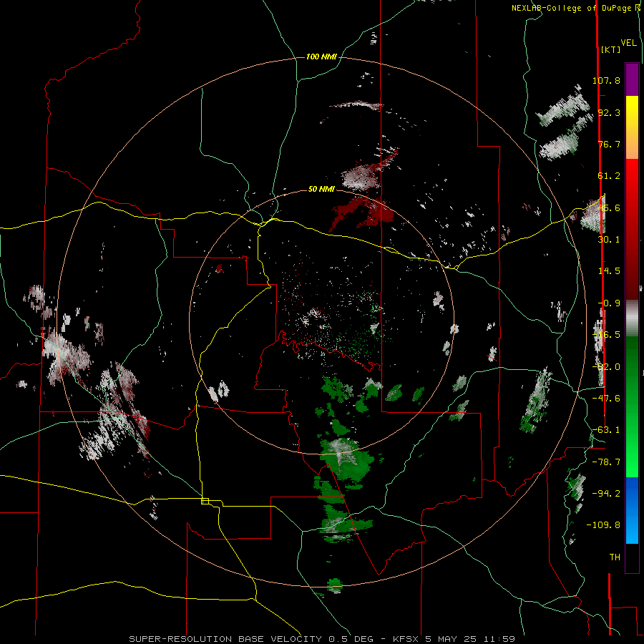
Task: Click the 100 NMI range ring label
Action: pos(321,57)
